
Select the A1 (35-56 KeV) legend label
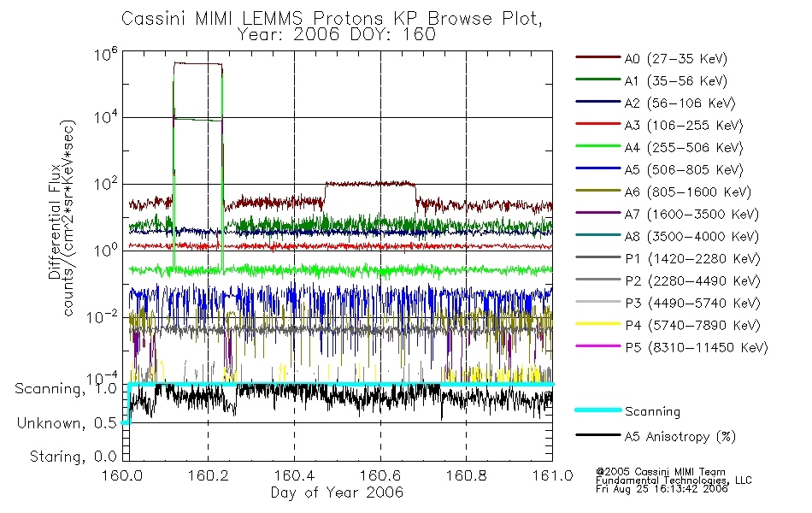click(676, 81)
